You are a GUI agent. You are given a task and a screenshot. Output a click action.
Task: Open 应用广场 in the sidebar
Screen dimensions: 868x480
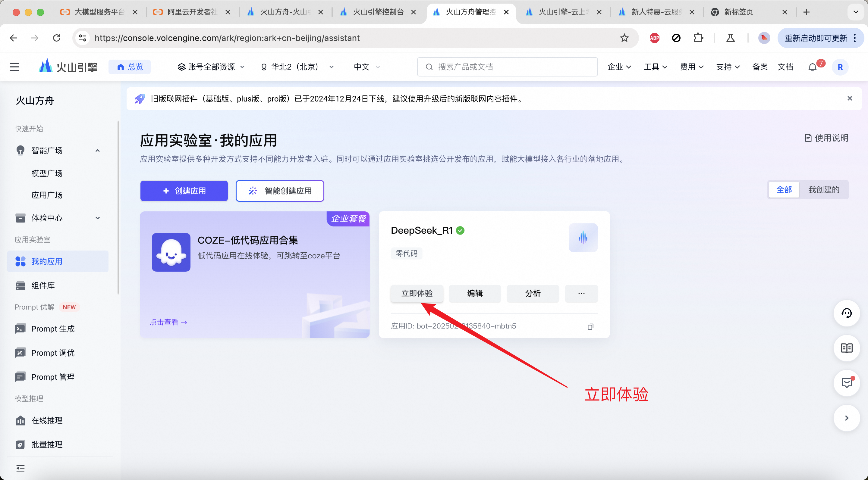coord(47,195)
